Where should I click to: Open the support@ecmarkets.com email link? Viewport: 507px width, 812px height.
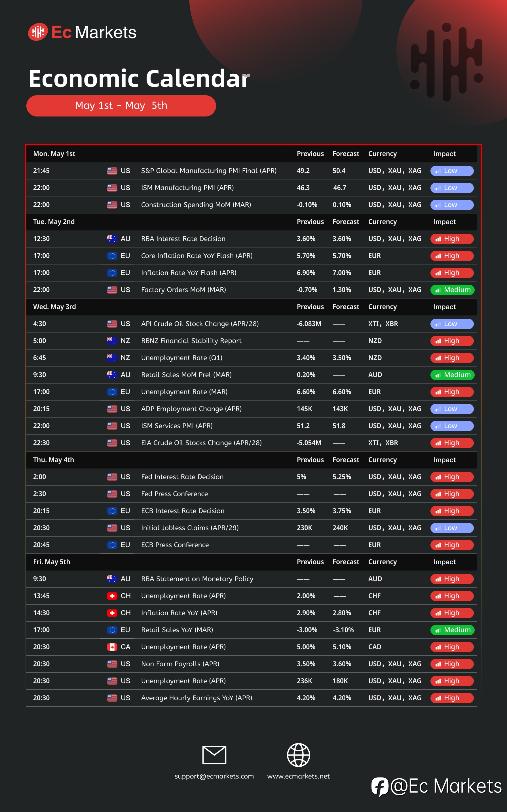tap(214, 776)
